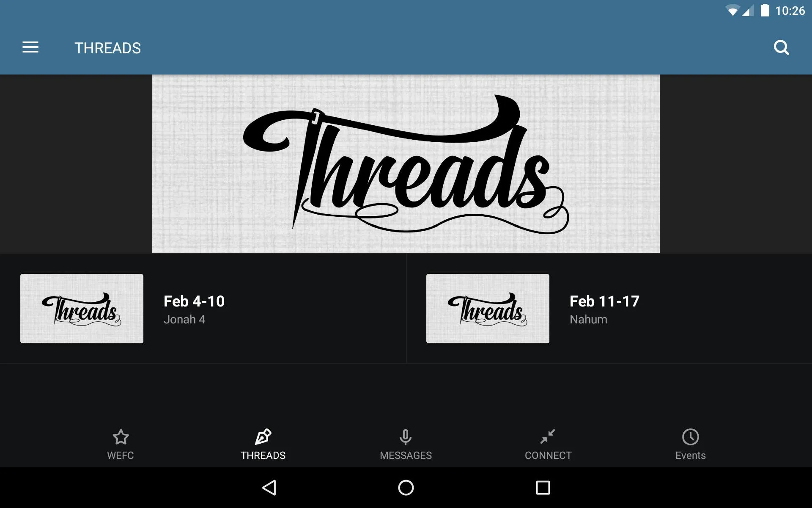This screenshot has width=812, height=508.
Task: Toggle the navigation drawer open
Action: [x=30, y=47]
